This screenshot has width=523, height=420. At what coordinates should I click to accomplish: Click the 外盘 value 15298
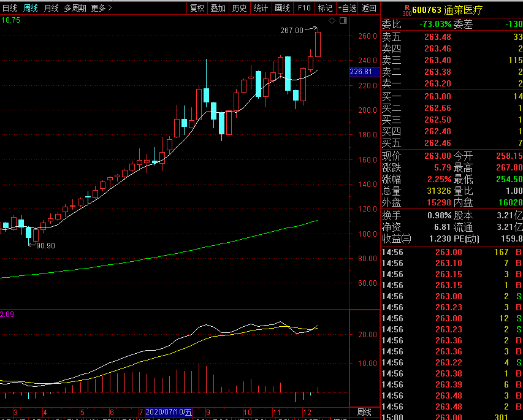439,203
